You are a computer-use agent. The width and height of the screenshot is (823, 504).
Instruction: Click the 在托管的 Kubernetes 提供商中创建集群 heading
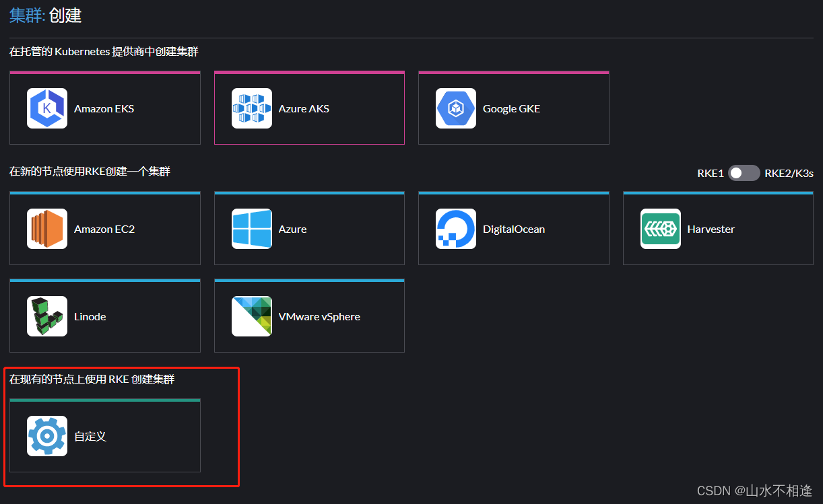click(104, 52)
